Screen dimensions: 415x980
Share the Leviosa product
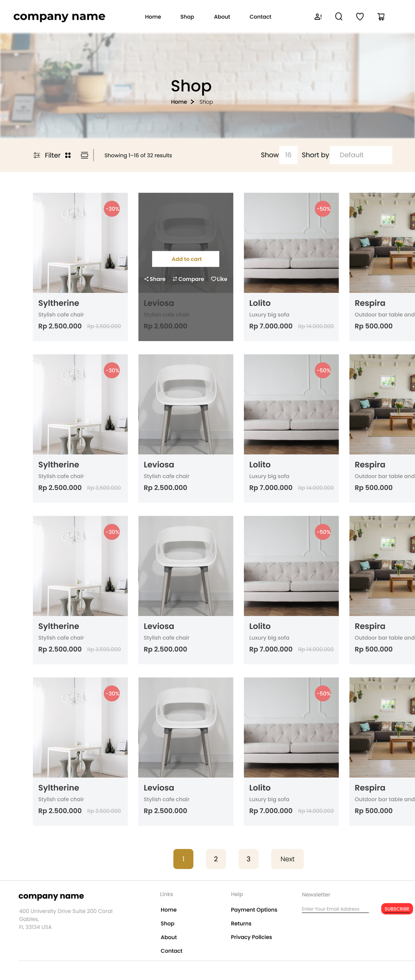(154, 279)
